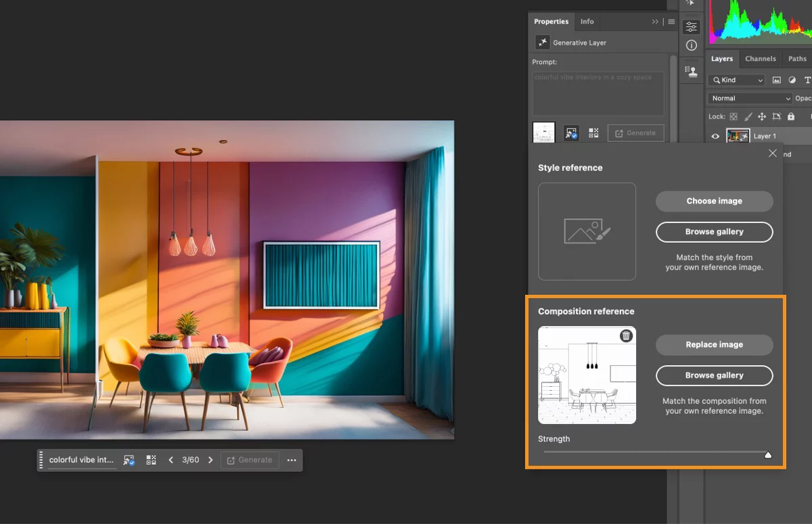Switch to the Channels tab
812x524 pixels.
pos(761,59)
